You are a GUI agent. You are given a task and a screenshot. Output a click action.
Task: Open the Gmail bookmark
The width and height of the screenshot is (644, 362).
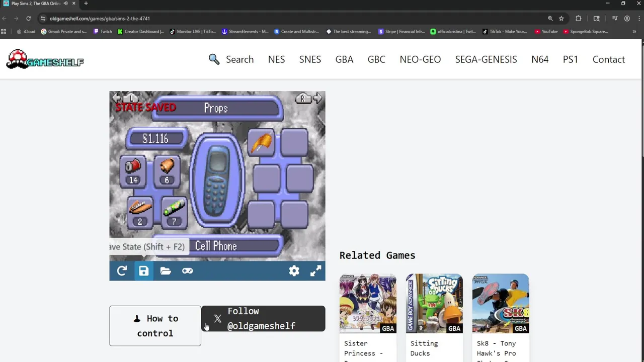64,32
